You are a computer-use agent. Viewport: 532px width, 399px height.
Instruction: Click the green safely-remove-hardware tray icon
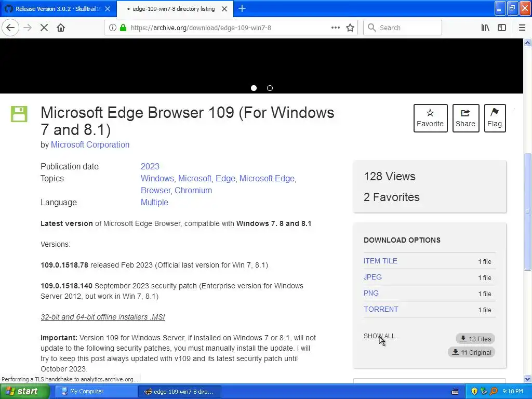484,391
